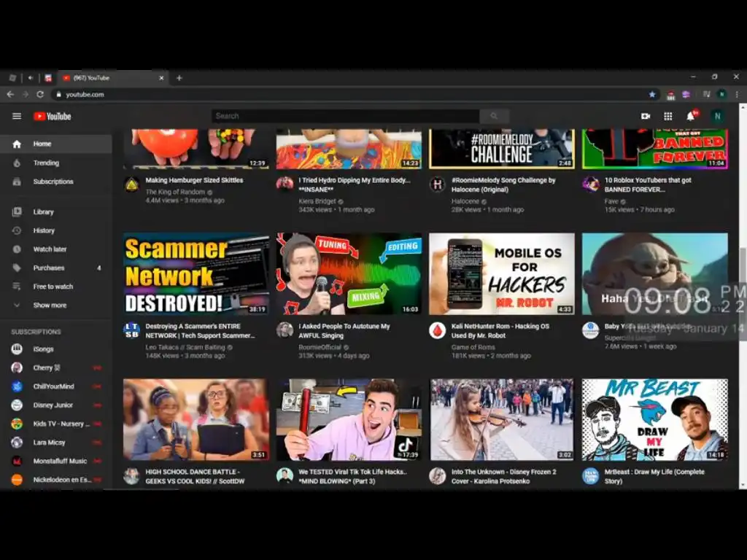Open Baby Yoda thumbnail
Viewport: 747px width, 560px height.
(x=654, y=274)
